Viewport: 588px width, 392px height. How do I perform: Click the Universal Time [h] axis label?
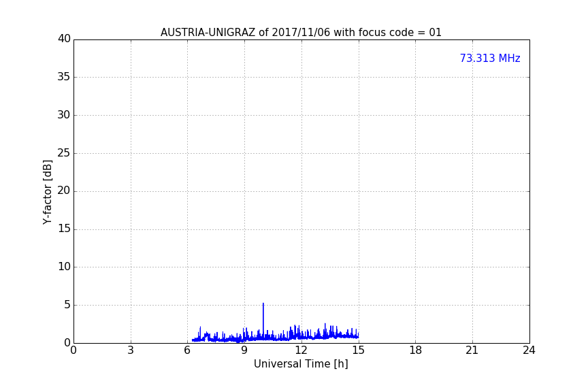click(x=301, y=364)
